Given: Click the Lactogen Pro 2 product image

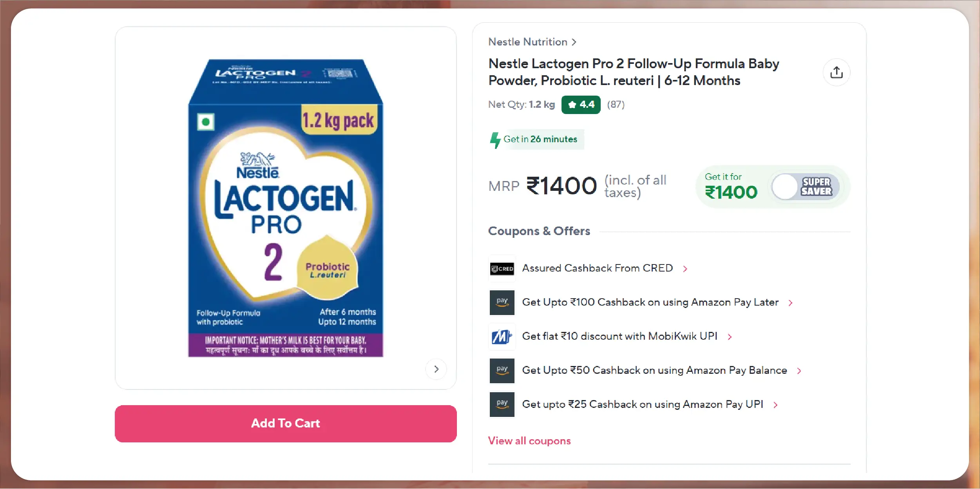Looking at the screenshot, I should pyautogui.click(x=286, y=208).
